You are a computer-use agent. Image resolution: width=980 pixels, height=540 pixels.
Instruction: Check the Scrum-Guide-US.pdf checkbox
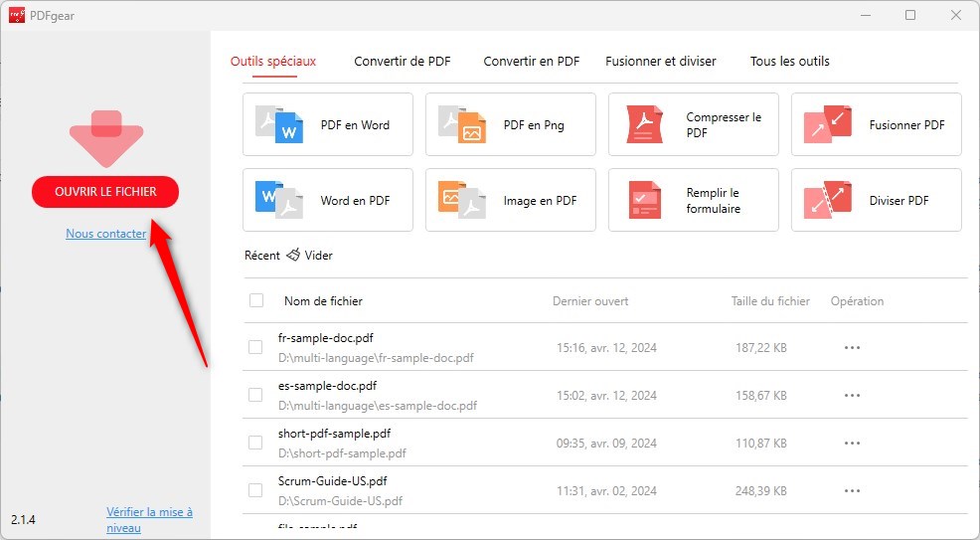click(255, 490)
